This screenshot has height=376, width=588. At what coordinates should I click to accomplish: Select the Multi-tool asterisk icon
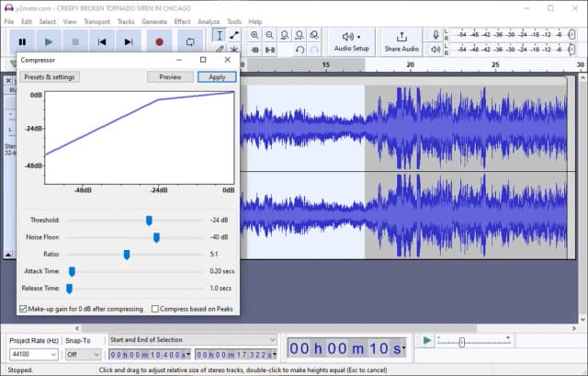[x=234, y=49]
